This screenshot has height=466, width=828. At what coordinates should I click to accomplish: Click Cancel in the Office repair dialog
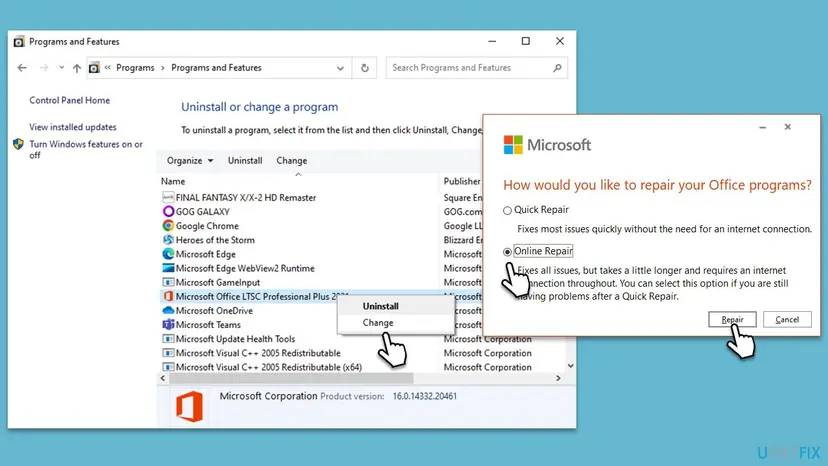click(787, 320)
